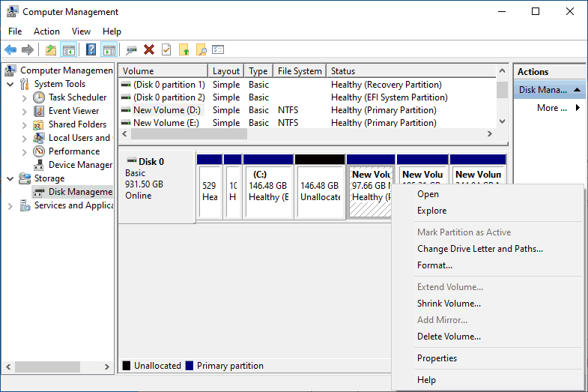Expand the Event Viewer node
The height and width of the screenshot is (392, 588).
click(25, 112)
